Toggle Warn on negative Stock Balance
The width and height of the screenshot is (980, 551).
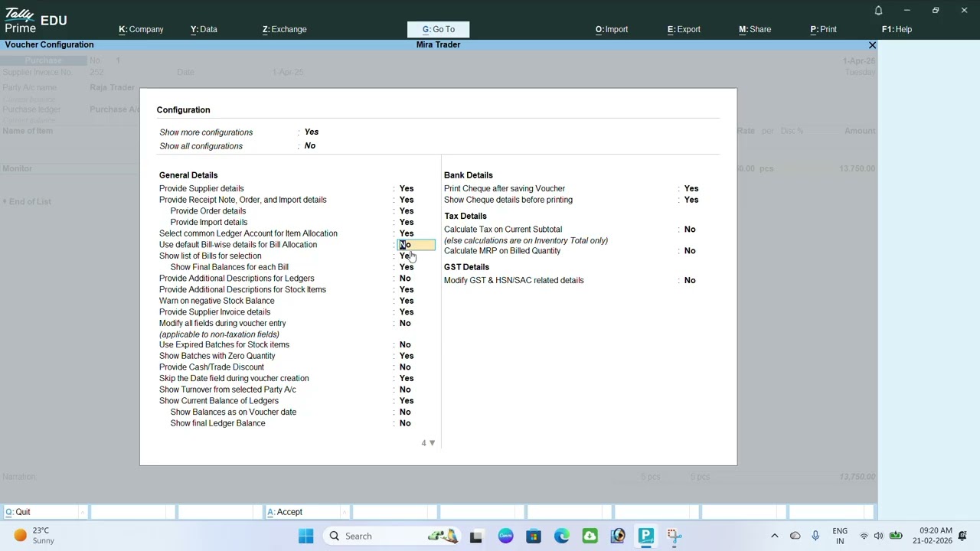point(407,301)
